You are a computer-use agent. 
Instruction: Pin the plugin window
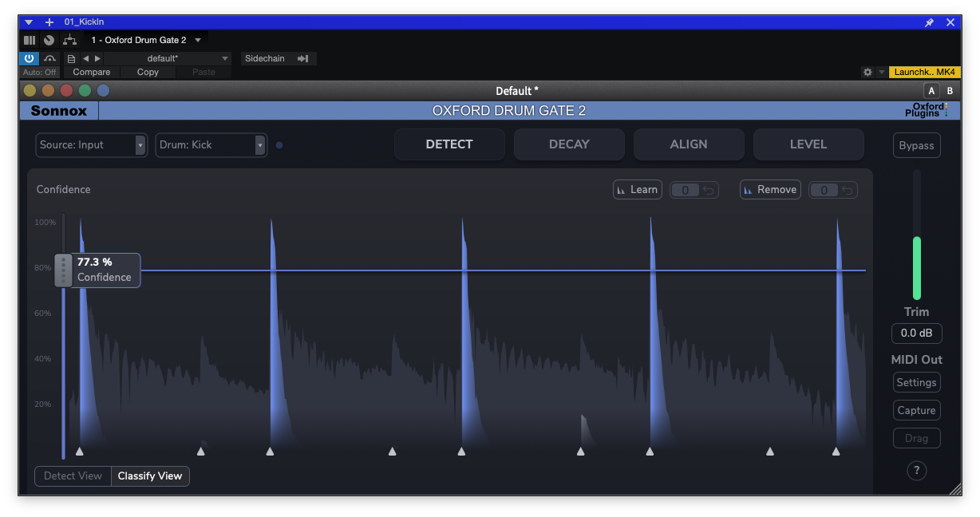pyautogui.click(x=929, y=22)
